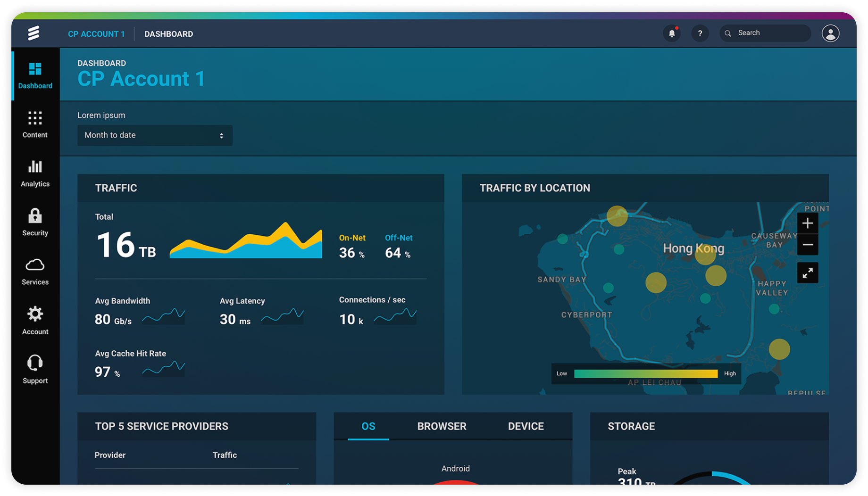Click the CAUSEWAY BAY map label

point(774,240)
